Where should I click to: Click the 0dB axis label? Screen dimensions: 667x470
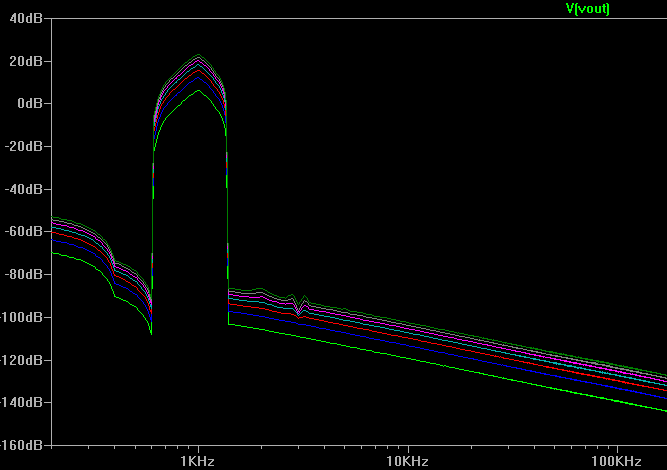point(30,103)
